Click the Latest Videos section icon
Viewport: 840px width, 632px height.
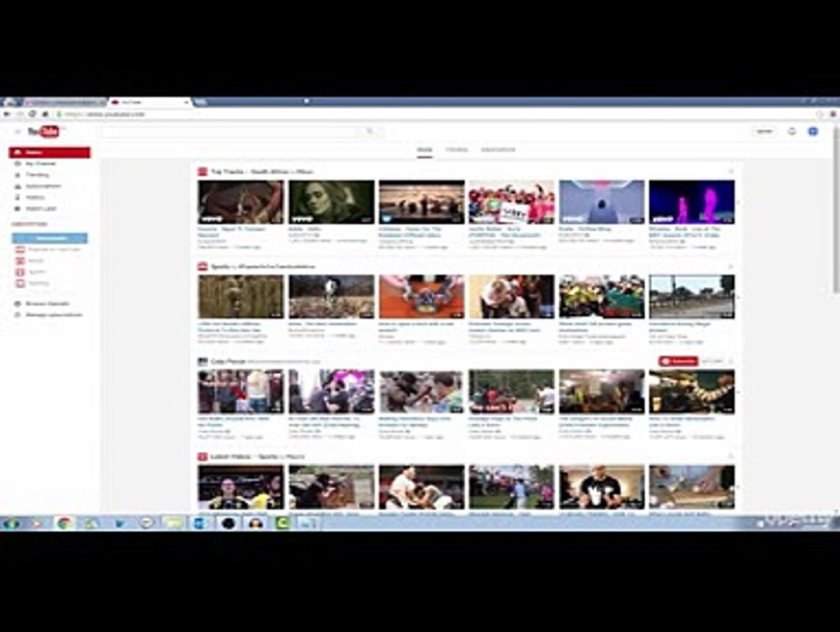coord(203,456)
